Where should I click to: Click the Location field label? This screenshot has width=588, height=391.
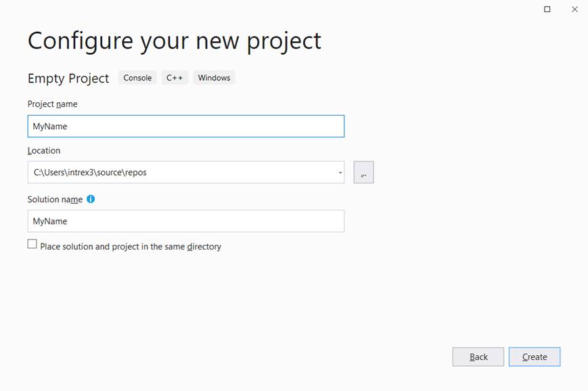44,151
